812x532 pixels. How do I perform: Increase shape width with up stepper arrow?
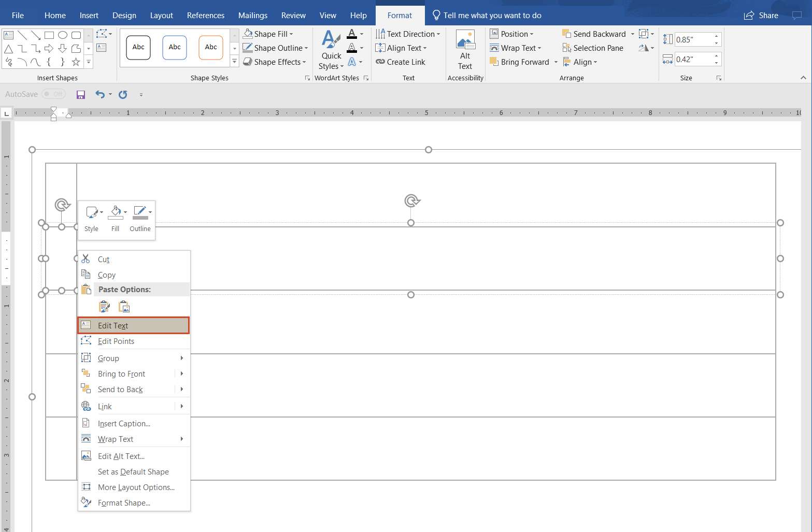pos(717,56)
